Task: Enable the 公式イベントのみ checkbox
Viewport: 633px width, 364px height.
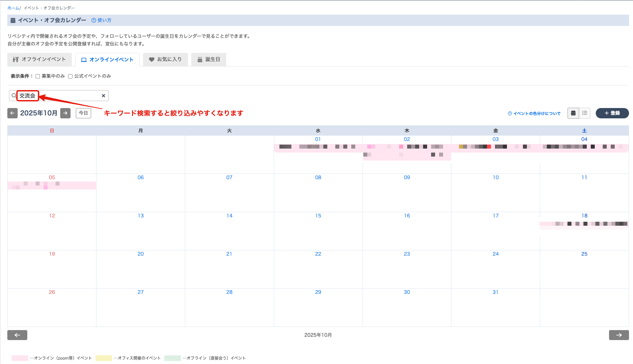Action: click(71, 76)
